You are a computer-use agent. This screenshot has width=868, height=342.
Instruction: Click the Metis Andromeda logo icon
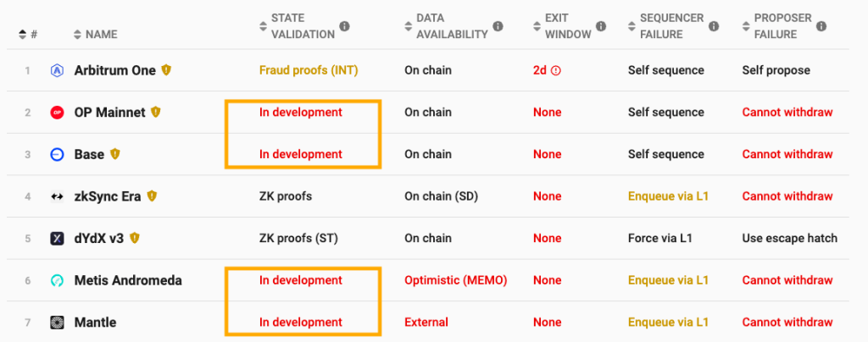click(57, 280)
